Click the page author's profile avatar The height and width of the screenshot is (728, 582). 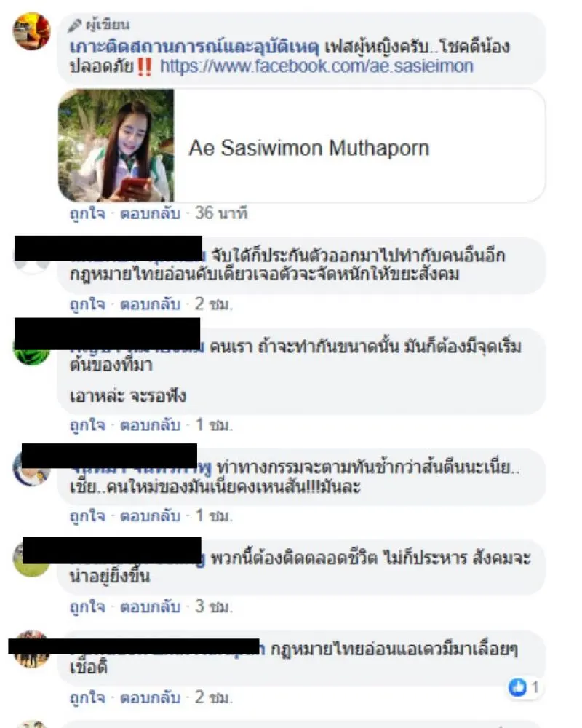(31, 31)
